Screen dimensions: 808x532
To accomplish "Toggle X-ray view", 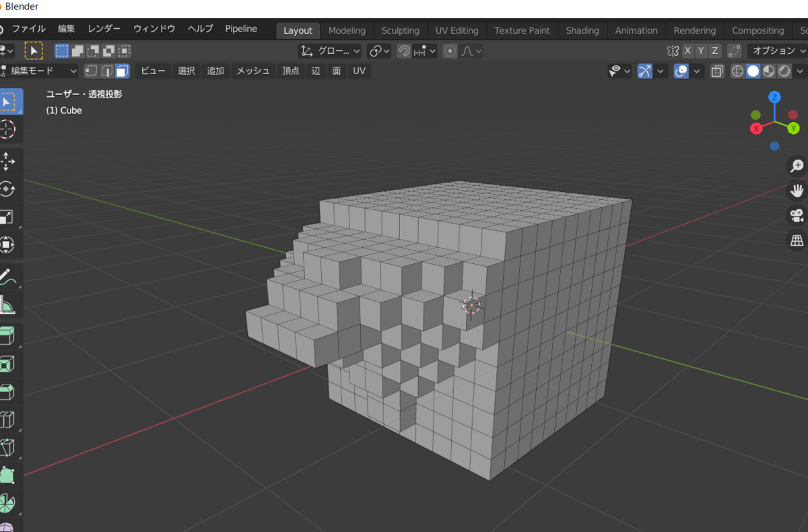I will coord(718,71).
